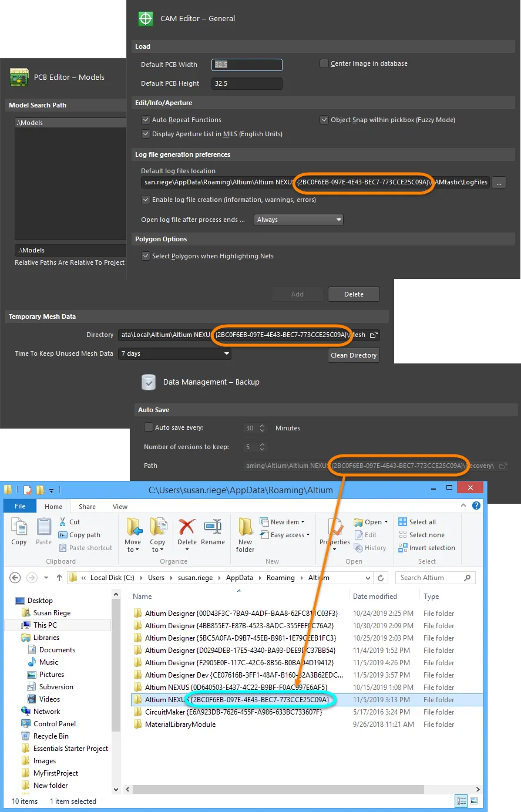Click the Default PCB Width field
The height and width of the screenshot is (812, 521).
[247, 65]
